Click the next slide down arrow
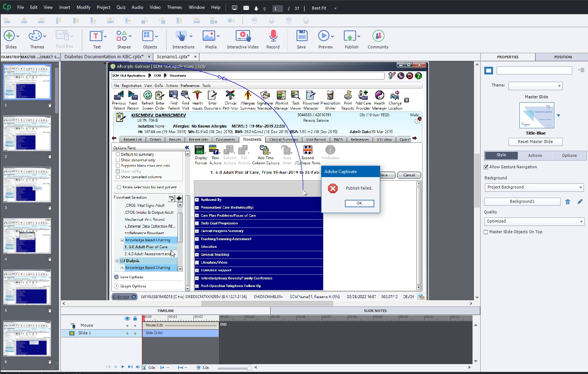This screenshot has width=588, height=374. 256,8
